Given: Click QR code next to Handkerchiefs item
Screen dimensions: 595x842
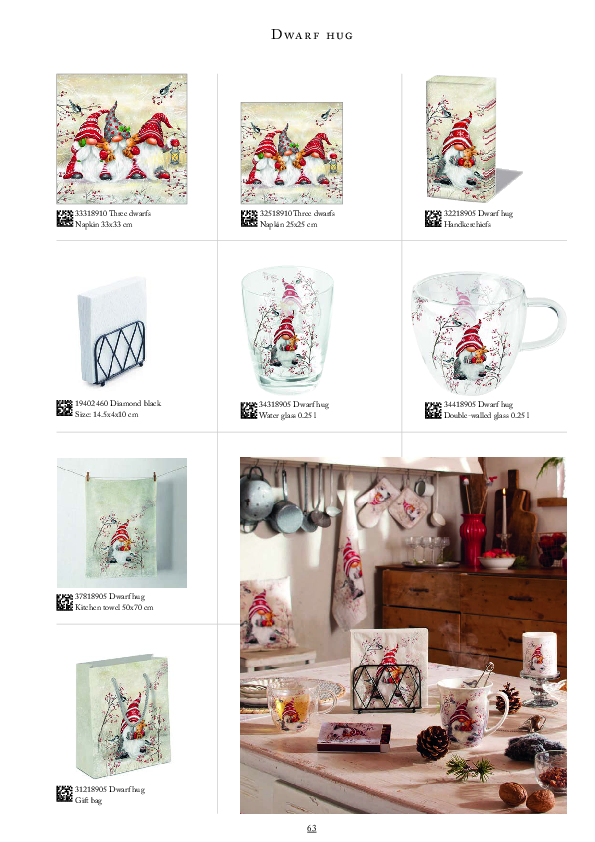Looking at the screenshot, I should pyautogui.click(x=433, y=219).
